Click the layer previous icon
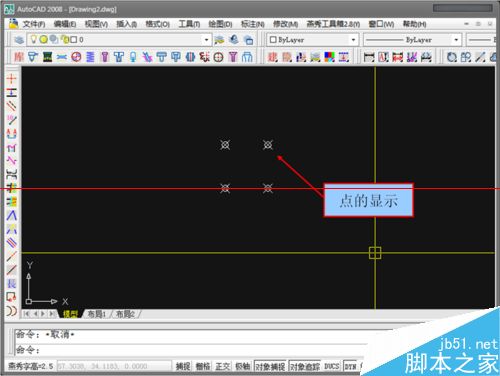 (234, 40)
